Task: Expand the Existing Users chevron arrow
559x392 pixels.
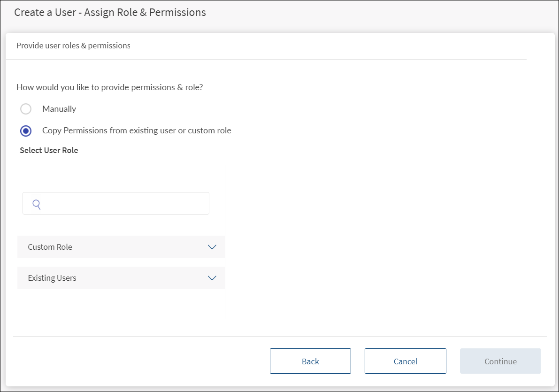Action: pos(212,278)
